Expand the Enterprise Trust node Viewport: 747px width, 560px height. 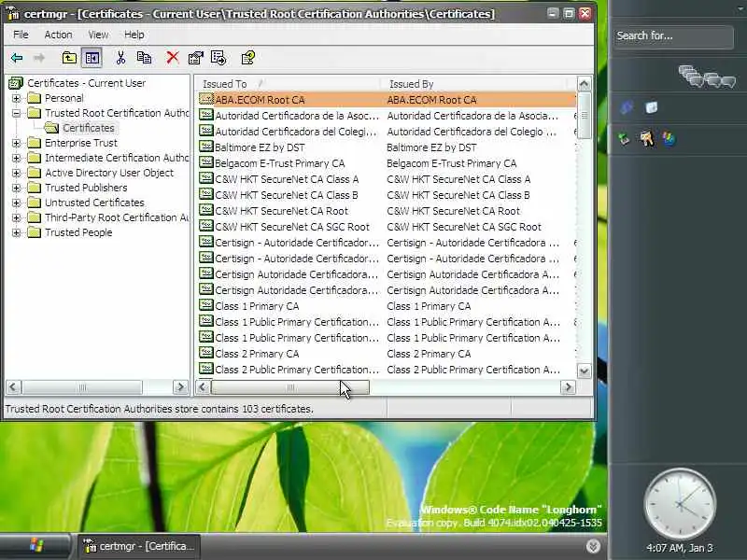pos(16,143)
